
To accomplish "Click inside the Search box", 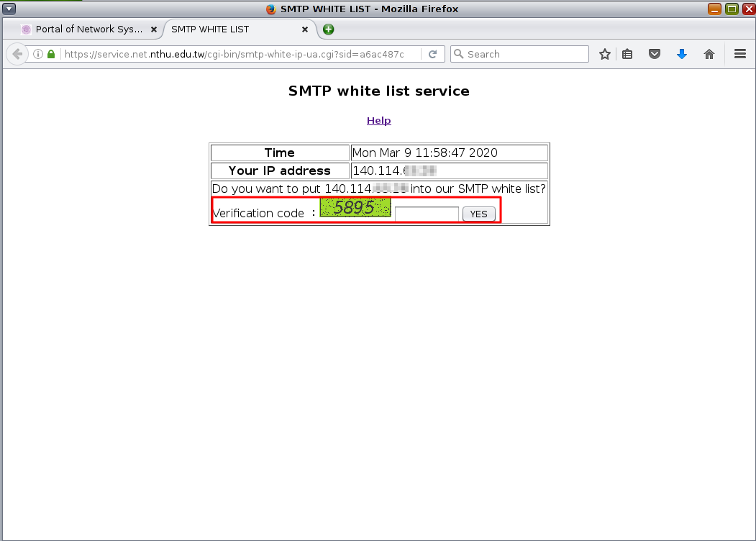I will (x=525, y=54).
